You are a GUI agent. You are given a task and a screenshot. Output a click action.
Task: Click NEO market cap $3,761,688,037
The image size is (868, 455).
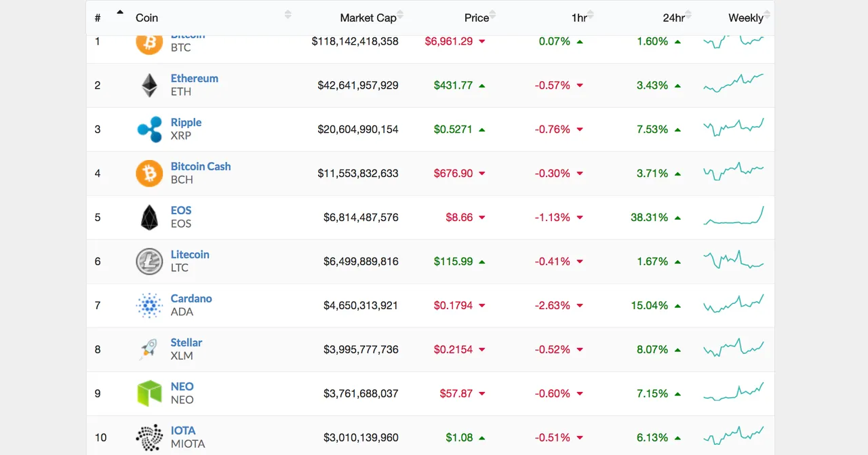tap(361, 394)
